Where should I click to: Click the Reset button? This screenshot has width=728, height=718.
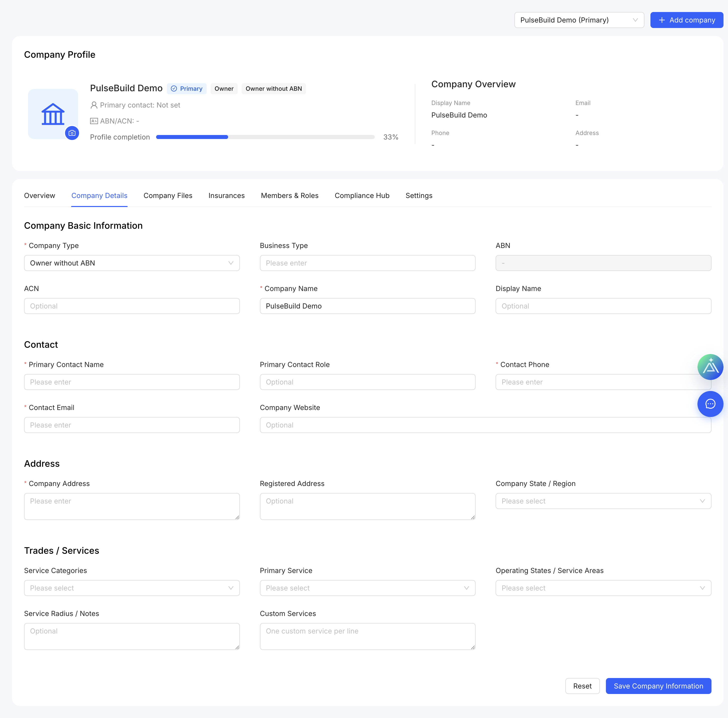pos(583,686)
